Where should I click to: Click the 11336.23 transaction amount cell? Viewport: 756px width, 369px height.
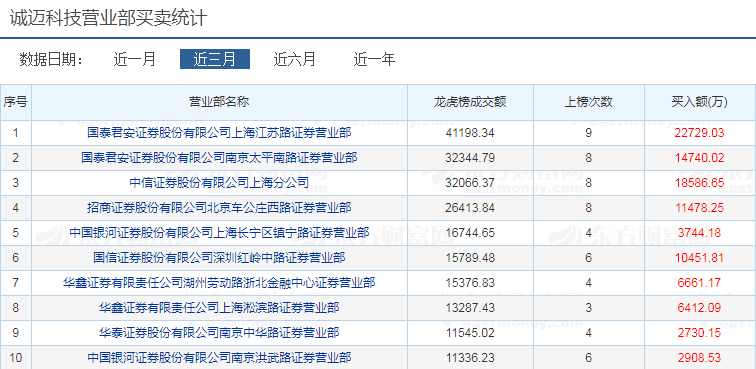tap(470, 358)
